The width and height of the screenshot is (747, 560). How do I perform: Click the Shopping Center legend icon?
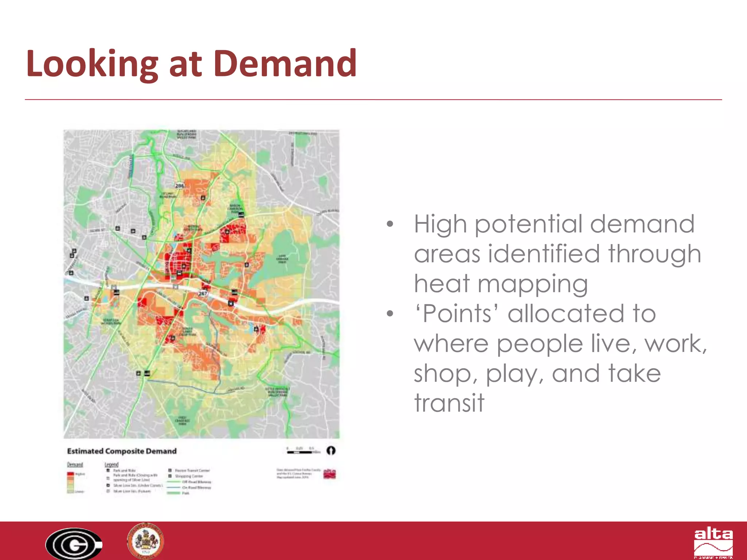click(x=170, y=476)
